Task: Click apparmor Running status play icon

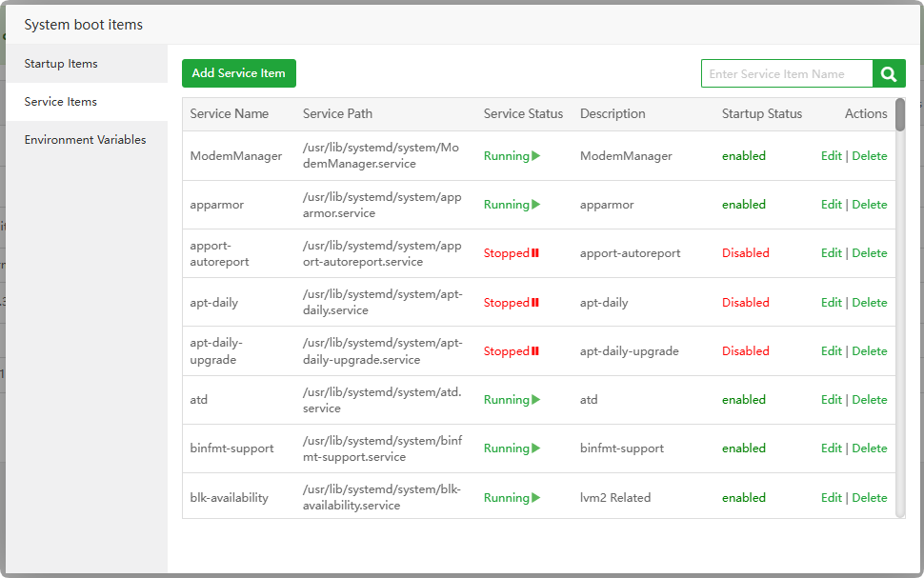Action: (536, 205)
